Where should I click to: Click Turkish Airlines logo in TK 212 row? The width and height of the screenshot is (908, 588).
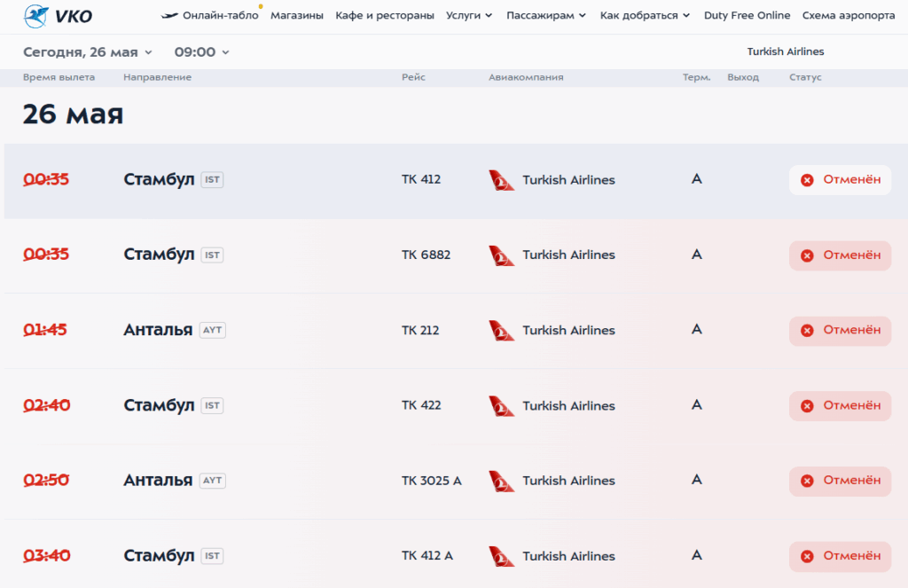(502, 330)
